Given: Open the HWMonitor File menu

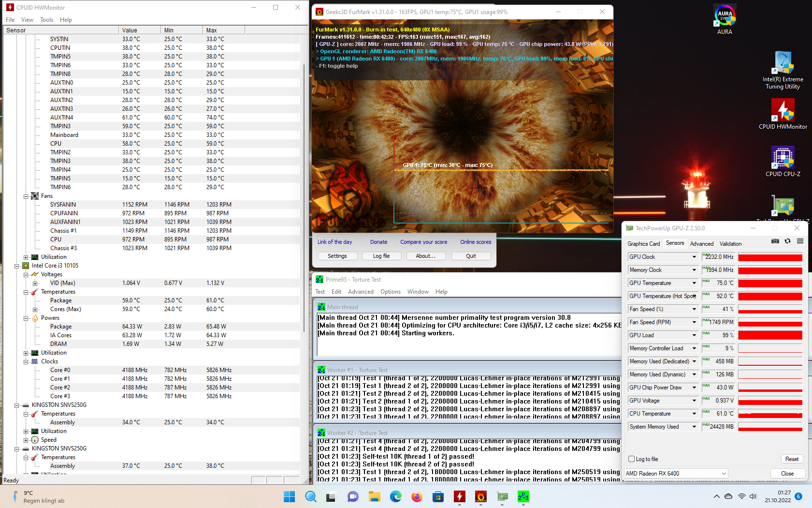Looking at the screenshot, I should point(10,20).
